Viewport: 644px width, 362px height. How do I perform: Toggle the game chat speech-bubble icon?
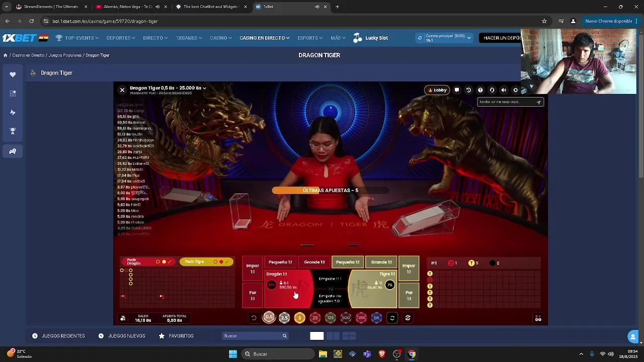coord(457,90)
